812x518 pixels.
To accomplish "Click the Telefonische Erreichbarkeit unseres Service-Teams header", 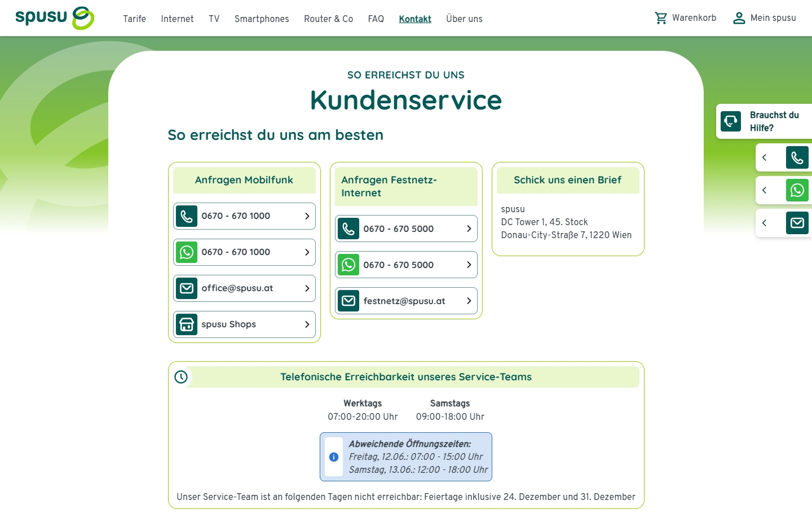I will click(406, 377).
